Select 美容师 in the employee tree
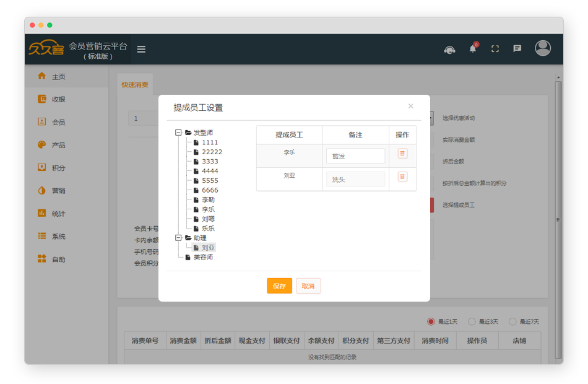Screen dimensions: 588x384 tap(203, 257)
